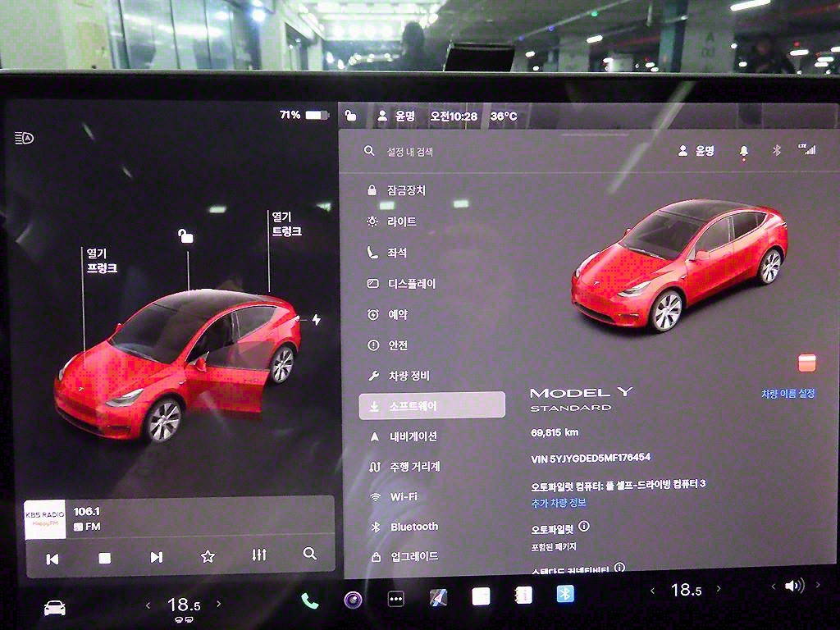The width and height of the screenshot is (840, 630).
Task: Increase volume with right arrow
Action: coord(817,586)
